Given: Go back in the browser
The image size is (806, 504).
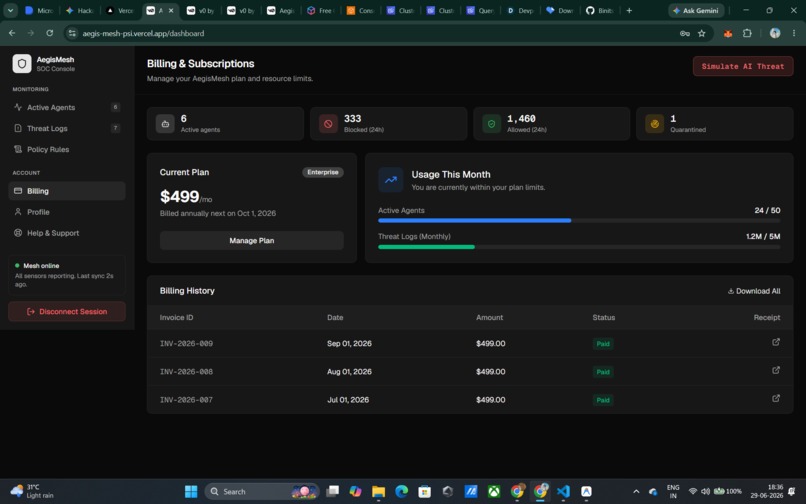Looking at the screenshot, I should [x=12, y=33].
